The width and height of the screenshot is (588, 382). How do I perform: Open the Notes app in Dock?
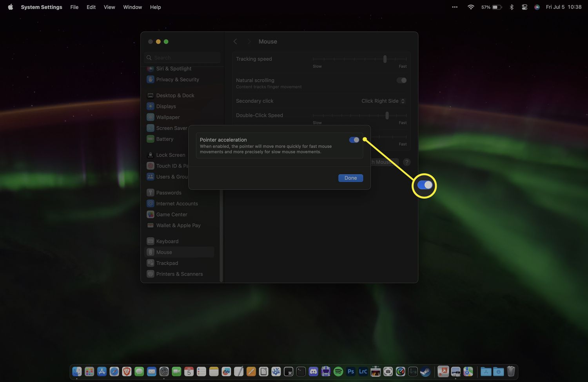pos(214,371)
